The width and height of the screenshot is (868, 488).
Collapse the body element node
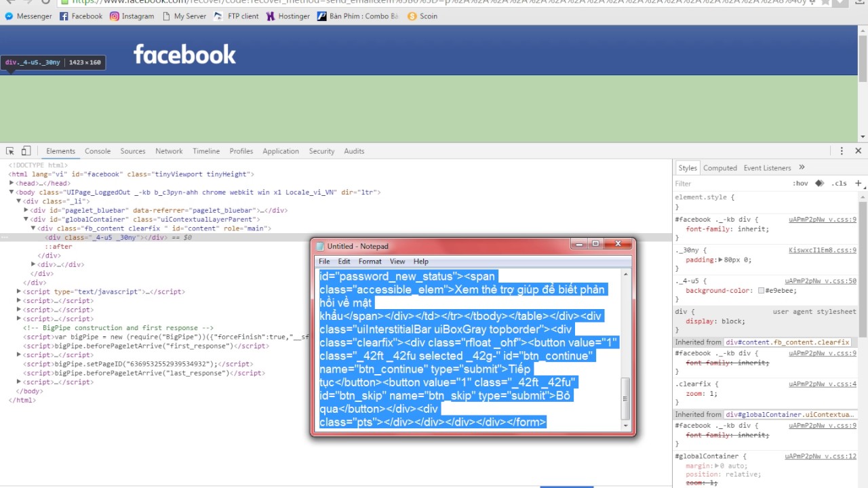pyautogui.click(x=12, y=192)
